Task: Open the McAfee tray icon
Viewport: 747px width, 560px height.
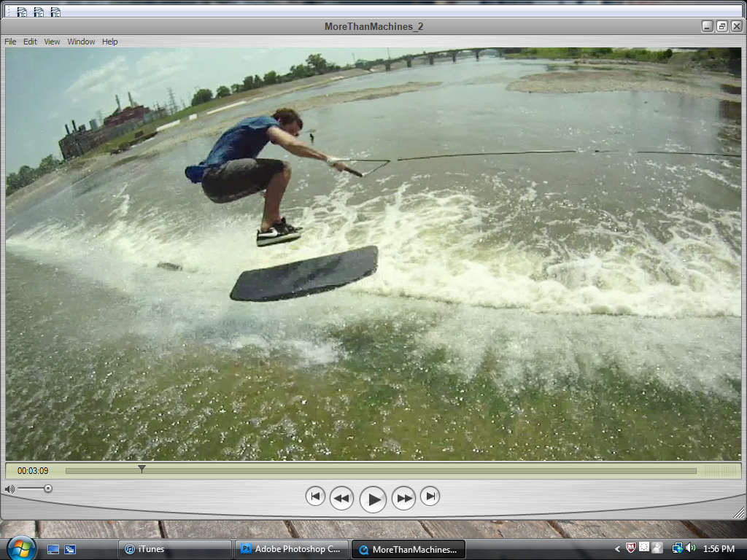Action: [x=631, y=548]
